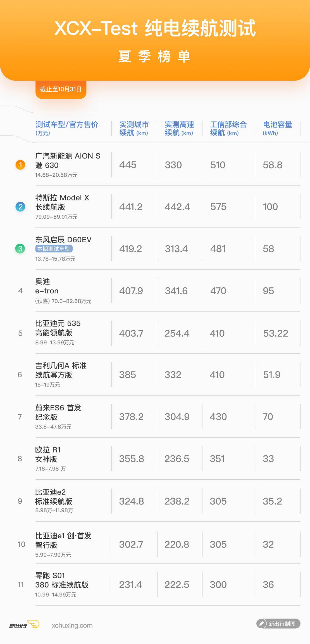Click the 比亚迪元 535 高能领航版 entry
310x644 pixels.
[x=58, y=328]
